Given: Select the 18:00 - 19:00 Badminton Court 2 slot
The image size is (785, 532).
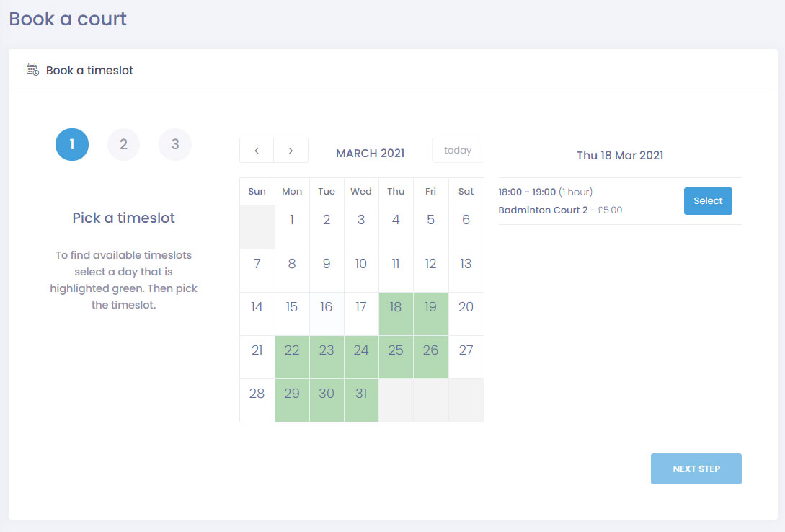Looking at the screenshot, I should point(707,201).
